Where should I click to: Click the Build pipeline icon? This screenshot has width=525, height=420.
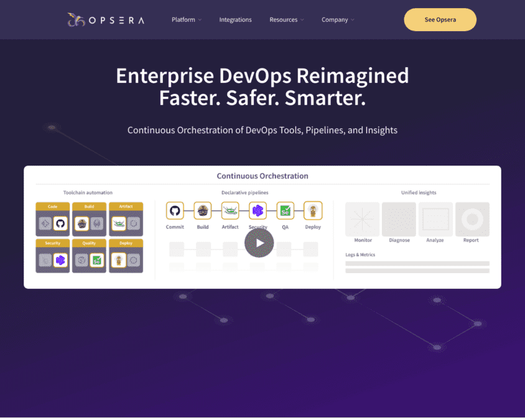[x=203, y=211]
